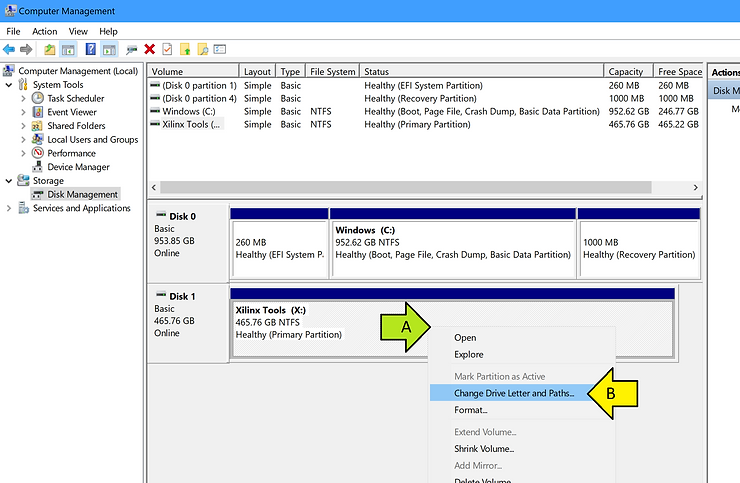Select the Xilinx Tools row in volume list
740x483 pixels.
click(x=425, y=124)
